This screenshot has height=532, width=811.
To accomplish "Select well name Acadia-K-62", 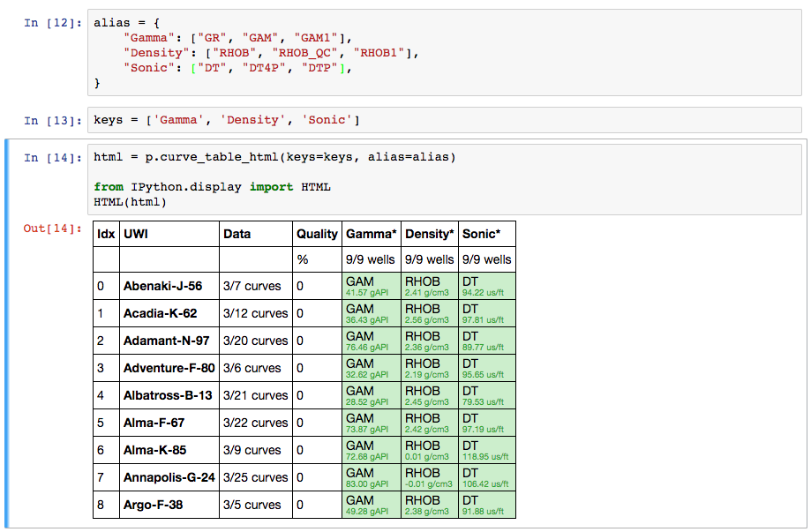I will tap(161, 313).
